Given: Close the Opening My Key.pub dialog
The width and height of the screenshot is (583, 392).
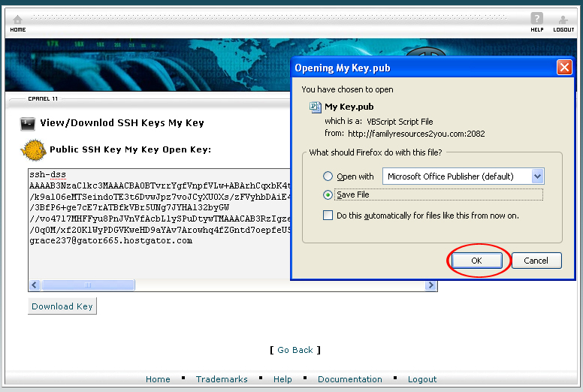Looking at the screenshot, I should pos(564,68).
